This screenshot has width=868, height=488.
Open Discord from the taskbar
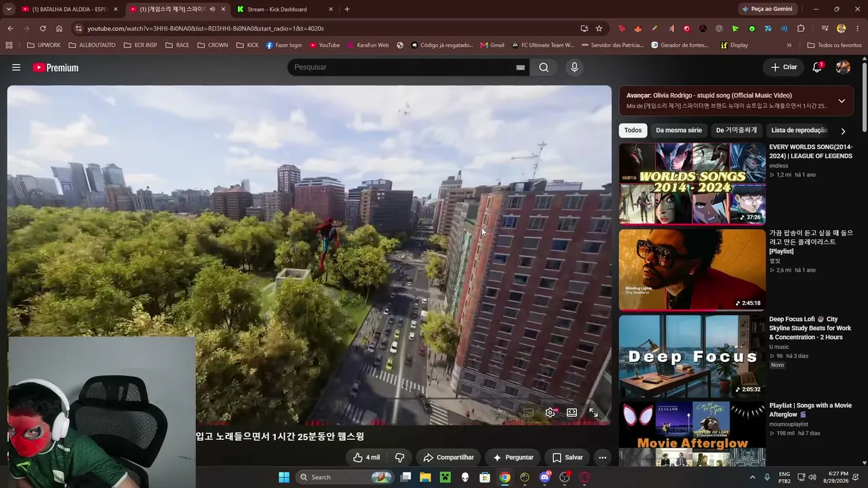click(x=545, y=477)
